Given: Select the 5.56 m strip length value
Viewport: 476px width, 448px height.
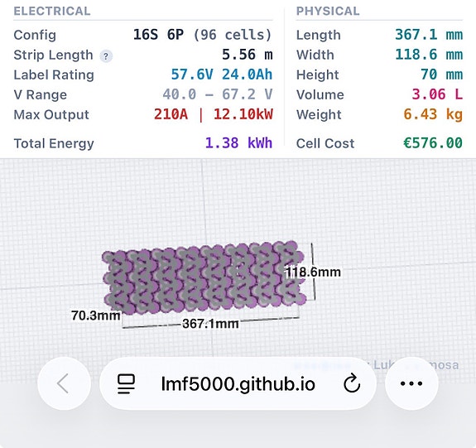Looking at the screenshot, I should (x=248, y=55).
